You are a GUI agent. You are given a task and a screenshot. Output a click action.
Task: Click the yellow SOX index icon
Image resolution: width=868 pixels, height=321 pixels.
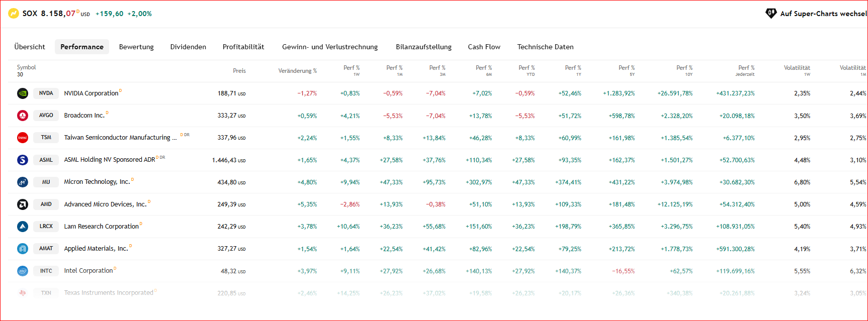pyautogui.click(x=14, y=14)
